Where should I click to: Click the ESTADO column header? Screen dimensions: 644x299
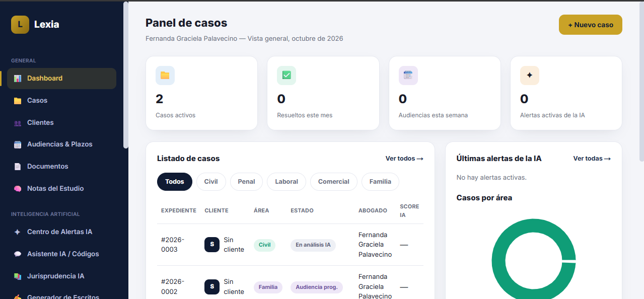pyautogui.click(x=302, y=211)
